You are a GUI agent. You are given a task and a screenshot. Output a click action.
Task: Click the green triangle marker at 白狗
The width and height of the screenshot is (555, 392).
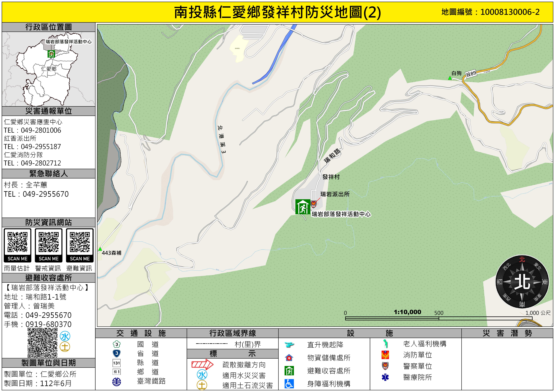[x=450, y=78]
